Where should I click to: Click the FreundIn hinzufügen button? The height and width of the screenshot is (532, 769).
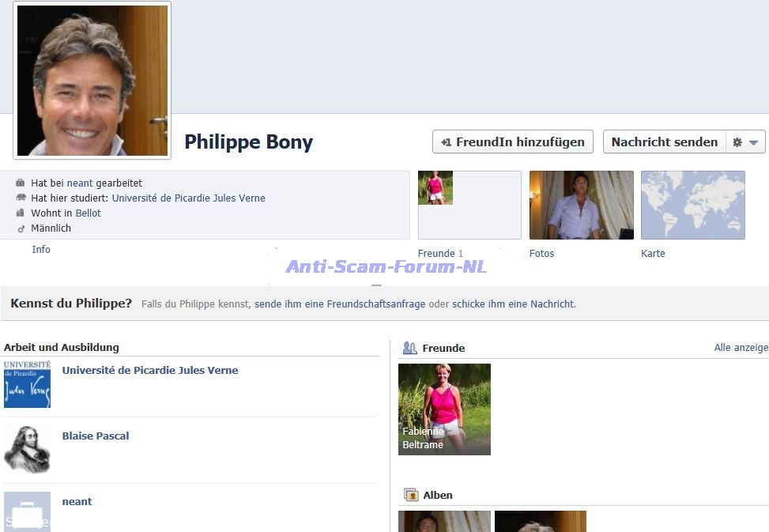[x=513, y=142]
